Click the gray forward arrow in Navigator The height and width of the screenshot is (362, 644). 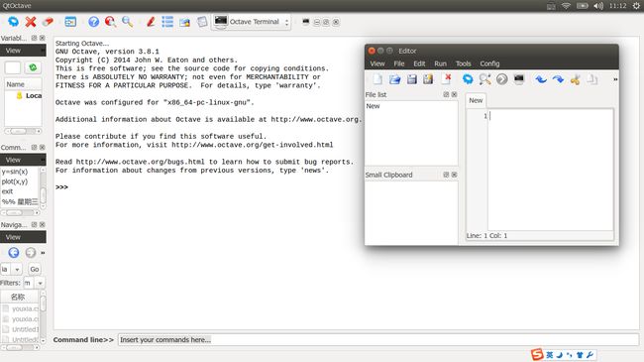coord(31,253)
